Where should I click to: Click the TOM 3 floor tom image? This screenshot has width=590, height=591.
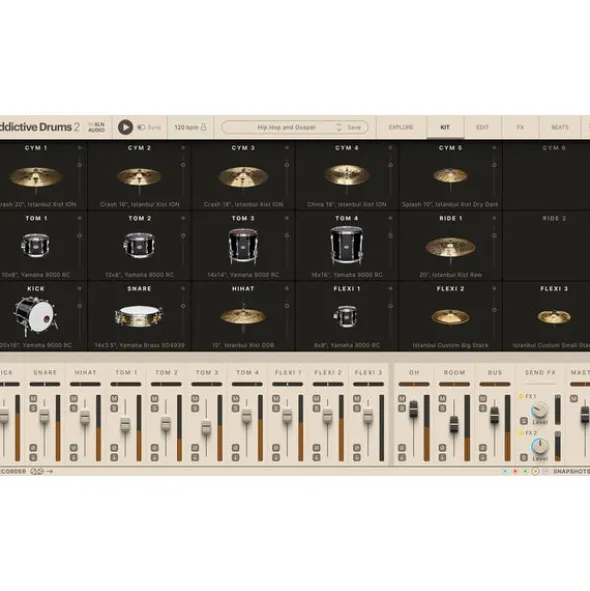click(x=243, y=246)
